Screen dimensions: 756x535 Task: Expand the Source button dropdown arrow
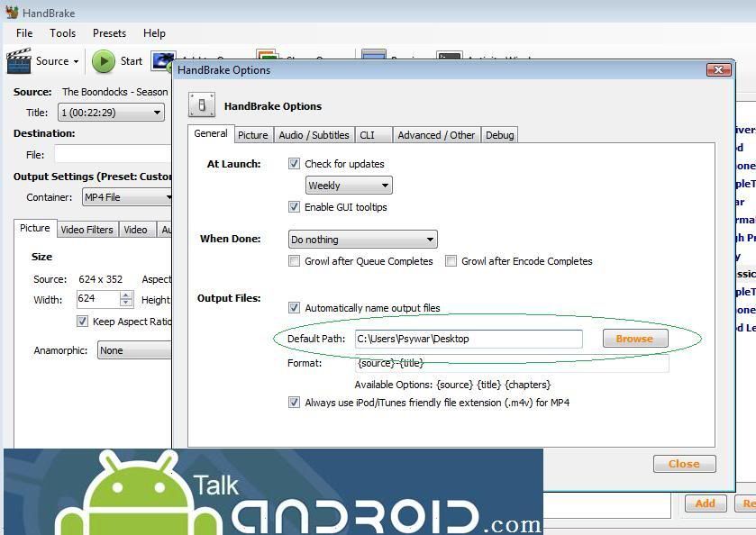[77, 61]
